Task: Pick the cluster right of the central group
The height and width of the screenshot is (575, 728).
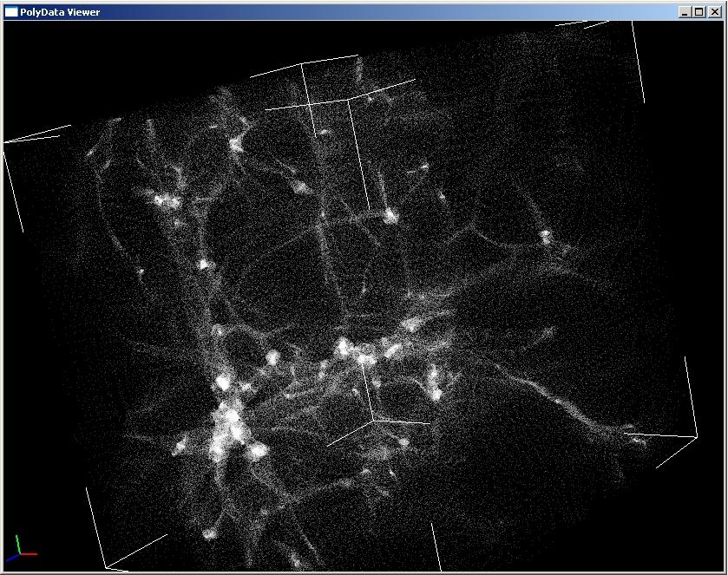Action: 434,384
